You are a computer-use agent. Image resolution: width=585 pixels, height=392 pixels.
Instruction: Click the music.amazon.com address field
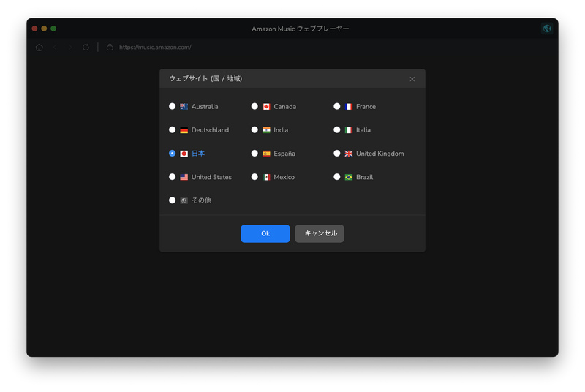pos(155,48)
